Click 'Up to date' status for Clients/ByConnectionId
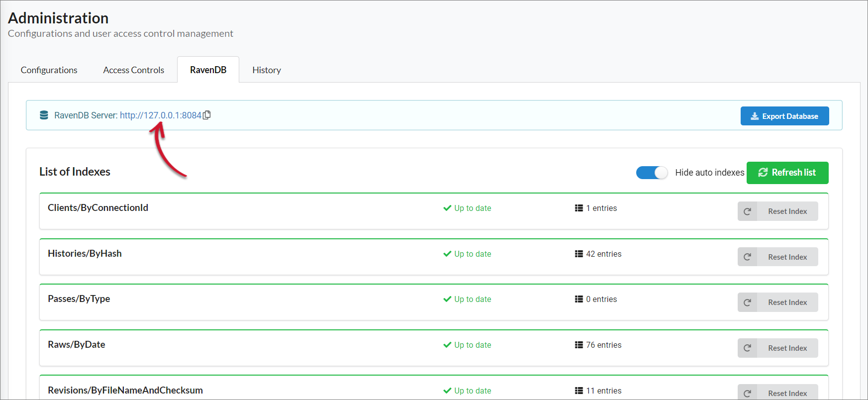 pos(473,208)
